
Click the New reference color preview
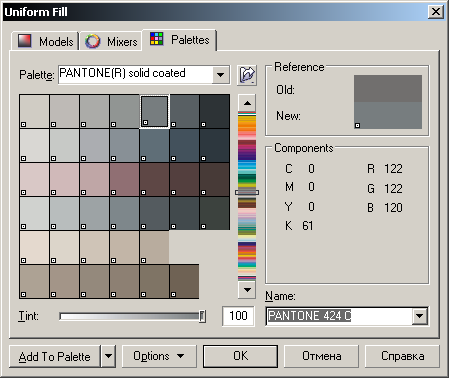coord(388,115)
